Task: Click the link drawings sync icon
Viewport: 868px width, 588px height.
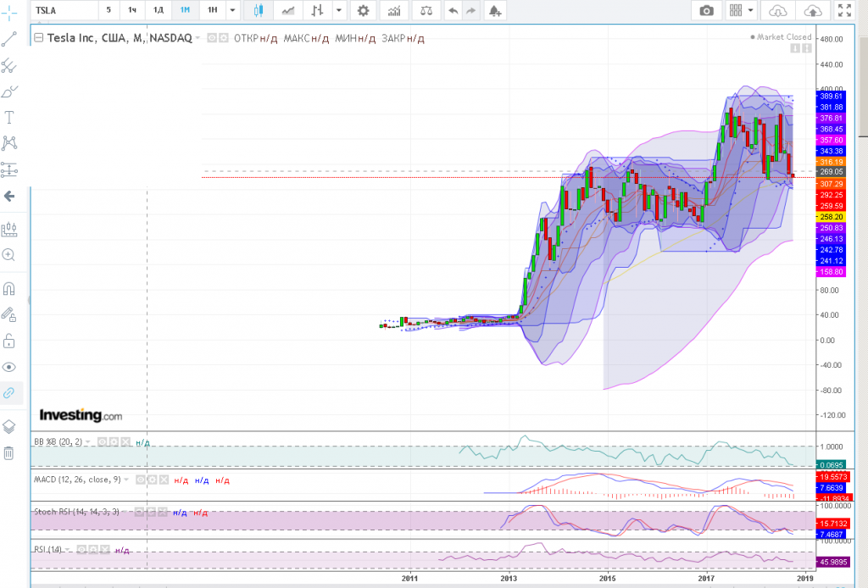Action: [9, 393]
